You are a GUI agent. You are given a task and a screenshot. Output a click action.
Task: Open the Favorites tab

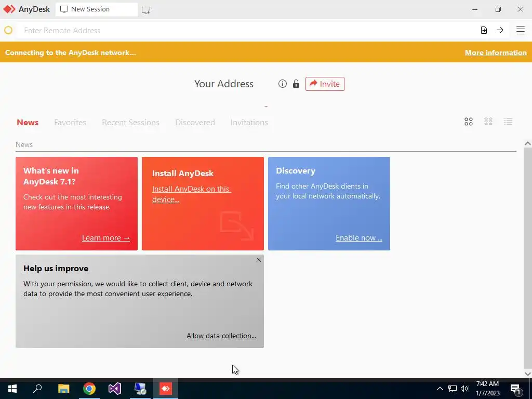coord(70,123)
